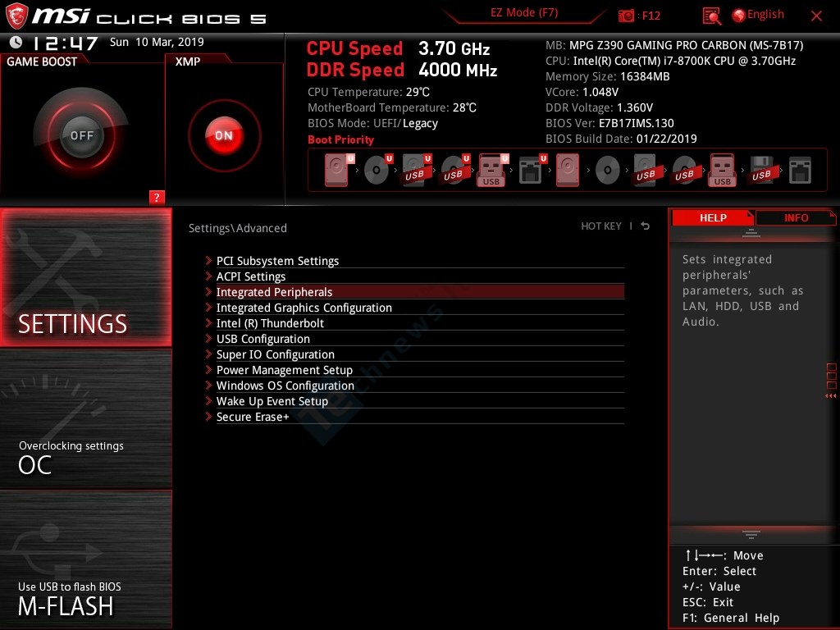This screenshot has height=630, width=840.
Task: Change the language from English
Action: 758,15
